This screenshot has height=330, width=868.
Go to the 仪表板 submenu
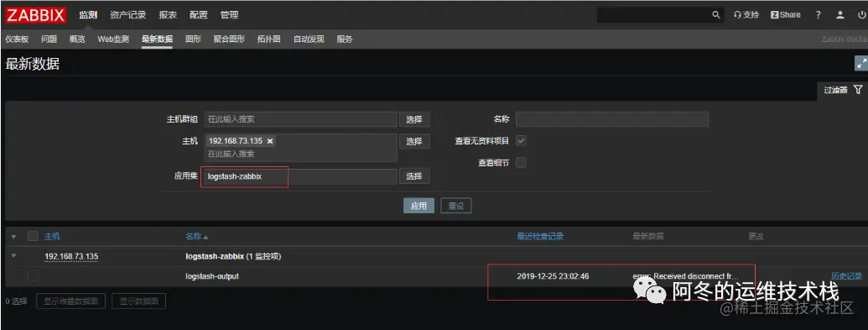click(17, 39)
